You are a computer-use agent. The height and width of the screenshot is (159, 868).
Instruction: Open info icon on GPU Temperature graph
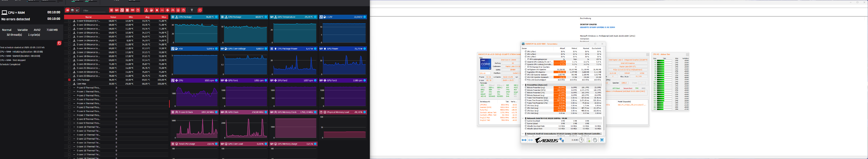click(315, 17)
